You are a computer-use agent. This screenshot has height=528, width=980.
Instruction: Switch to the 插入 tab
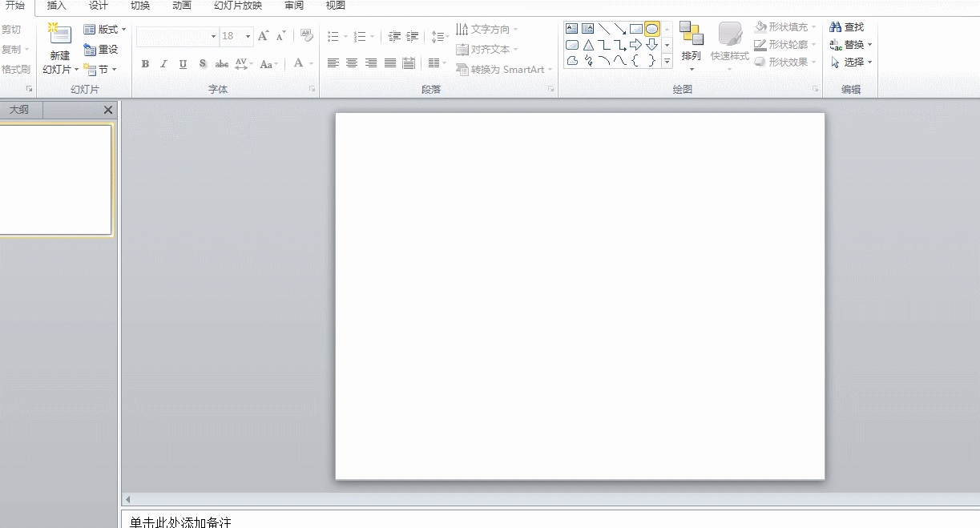tap(57, 6)
